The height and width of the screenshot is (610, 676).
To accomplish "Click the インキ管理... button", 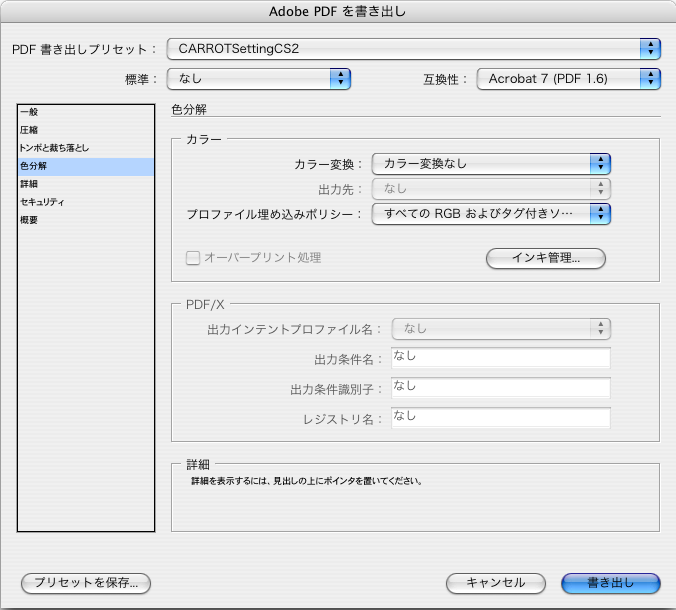I will (546, 258).
